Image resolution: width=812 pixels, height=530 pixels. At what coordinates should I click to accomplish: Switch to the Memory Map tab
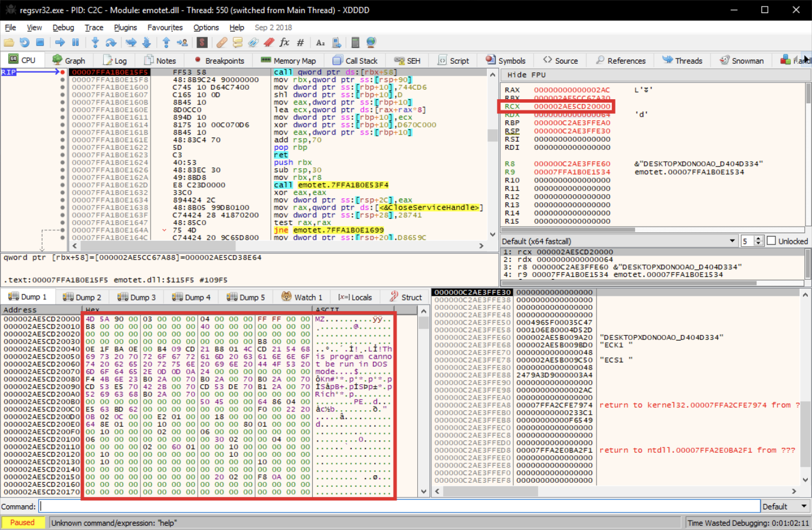(289, 60)
